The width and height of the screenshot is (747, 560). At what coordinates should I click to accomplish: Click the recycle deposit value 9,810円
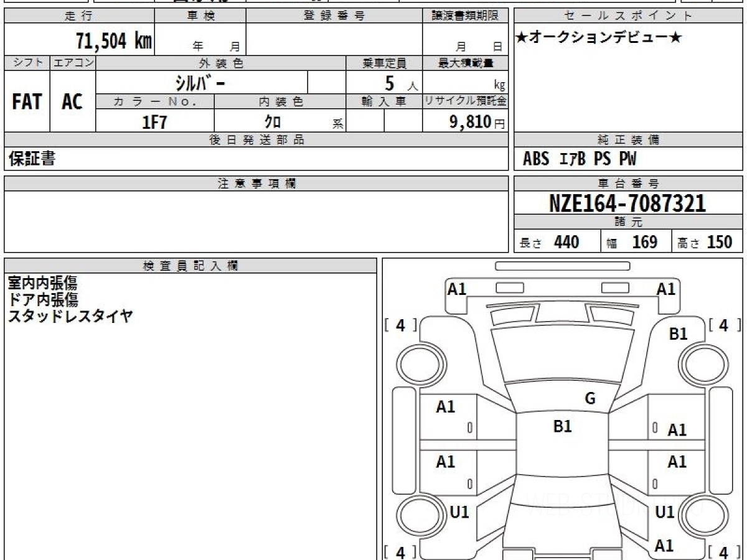click(x=477, y=122)
